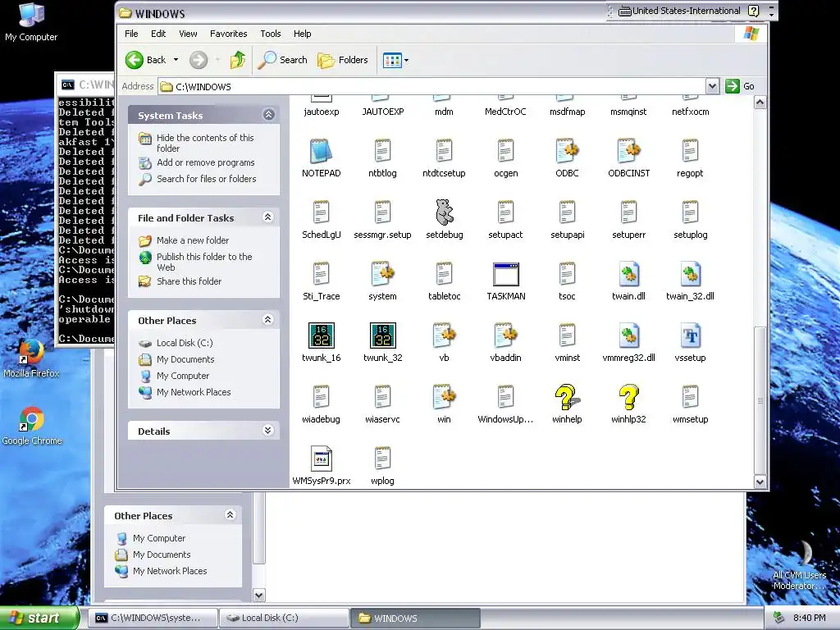Open the File menu
Viewport: 840px width, 630px height.
pyautogui.click(x=131, y=34)
